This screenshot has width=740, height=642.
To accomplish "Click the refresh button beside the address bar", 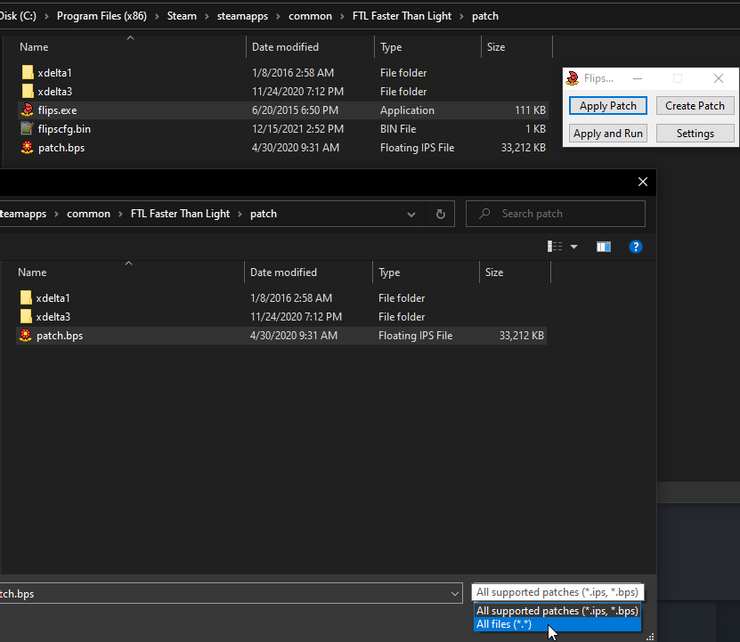I will (440, 214).
